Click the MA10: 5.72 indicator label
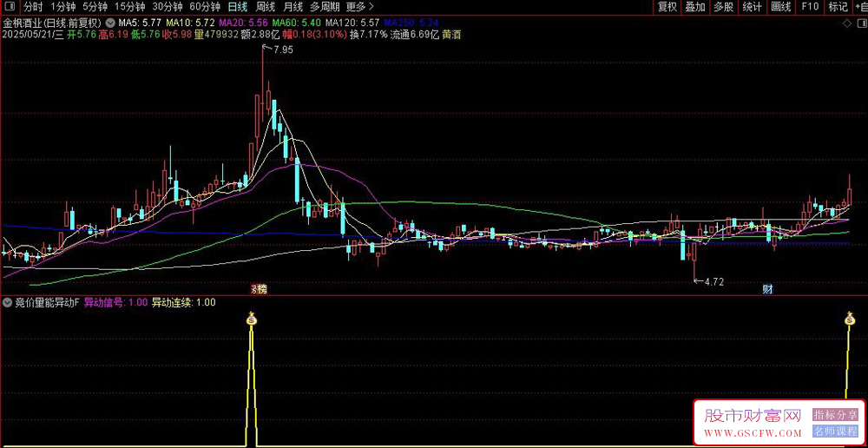This screenshot has height=448, width=868. [190, 23]
